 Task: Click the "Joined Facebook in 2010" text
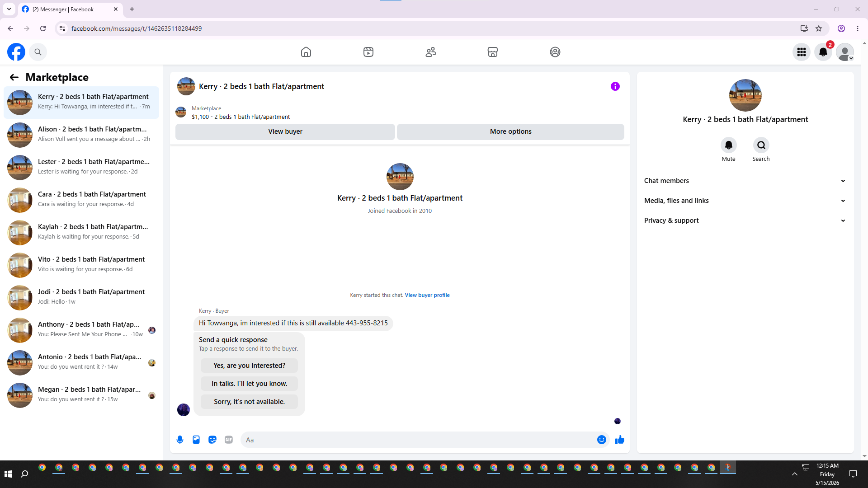pos(400,211)
